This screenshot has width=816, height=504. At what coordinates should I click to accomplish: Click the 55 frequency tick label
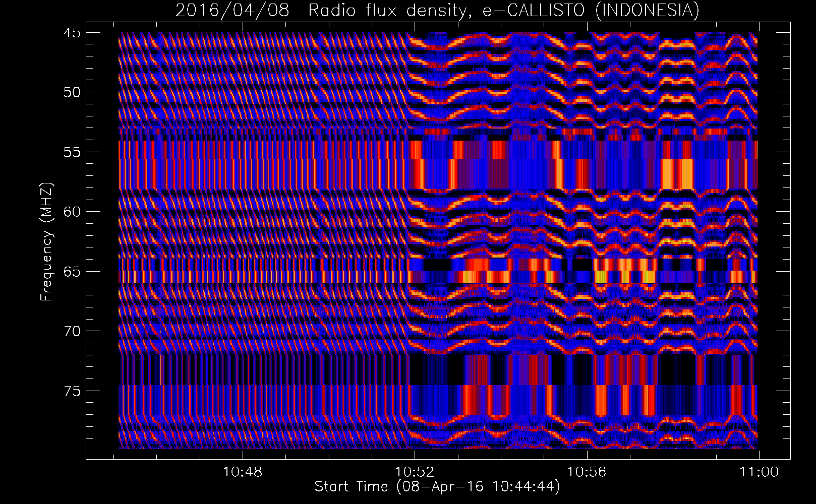click(72, 152)
